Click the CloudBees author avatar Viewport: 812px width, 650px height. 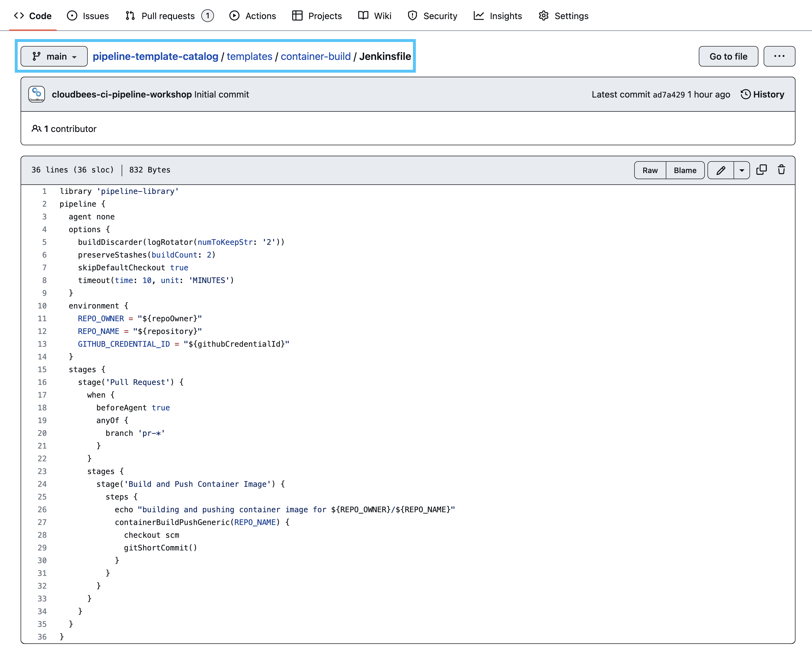(36, 94)
